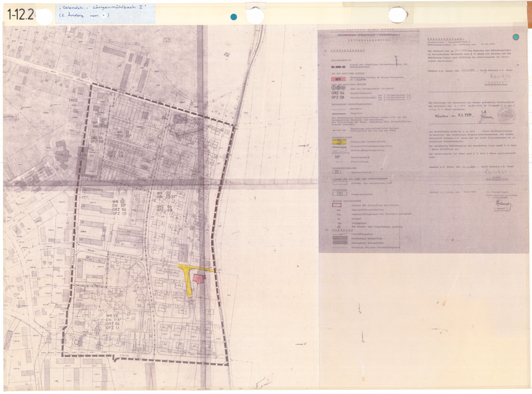
Task: Click the round official stamp seal
Action: (x=507, y=116)
